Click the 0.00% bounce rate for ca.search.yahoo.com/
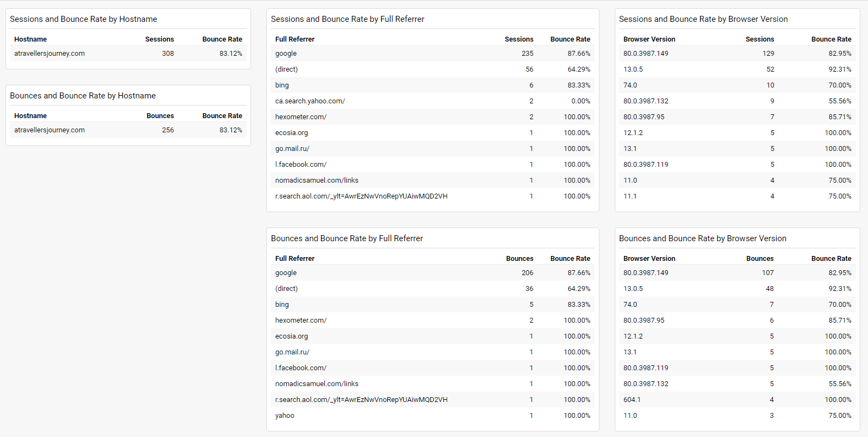The image size is (868, 437). pyautogui.click(x=581, y=101)
